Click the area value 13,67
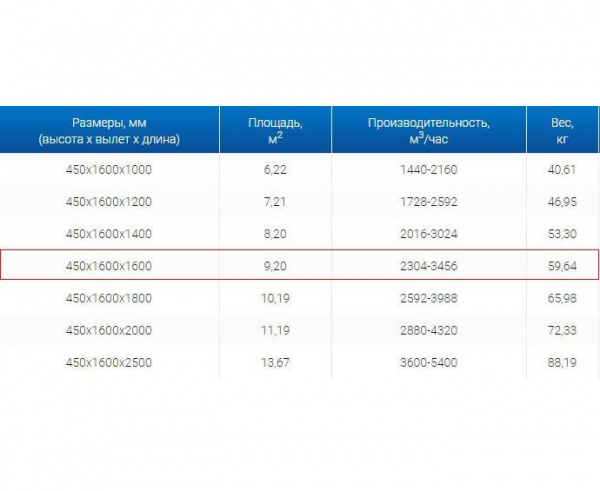Viewport: 600px width, 491px height. tap(275, 362)
